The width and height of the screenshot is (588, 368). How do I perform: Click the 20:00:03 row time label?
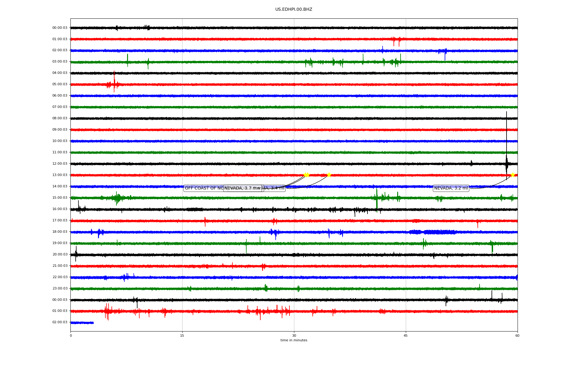60,255
